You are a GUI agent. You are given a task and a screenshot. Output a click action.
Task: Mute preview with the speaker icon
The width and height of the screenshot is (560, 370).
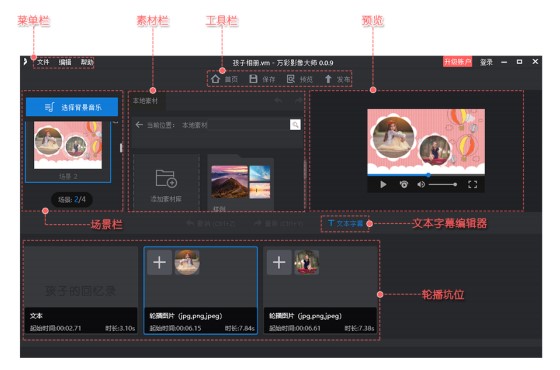click(x=421, y=184)
